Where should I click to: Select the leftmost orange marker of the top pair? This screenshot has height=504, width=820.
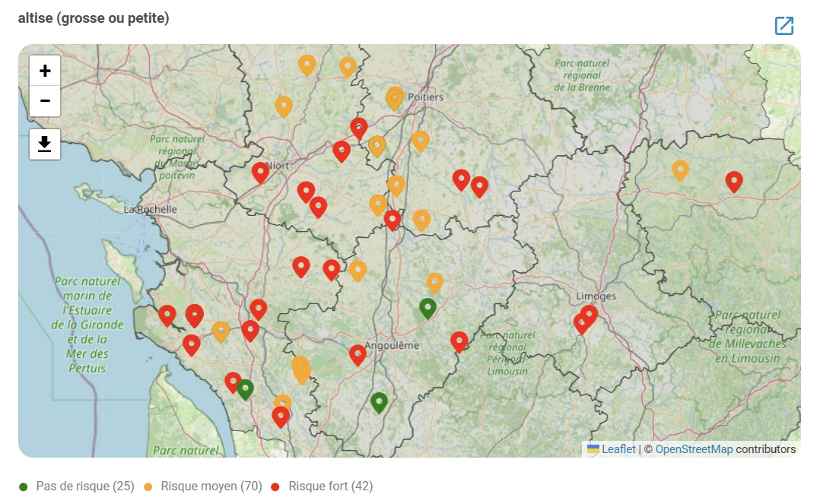pos(307,65)
